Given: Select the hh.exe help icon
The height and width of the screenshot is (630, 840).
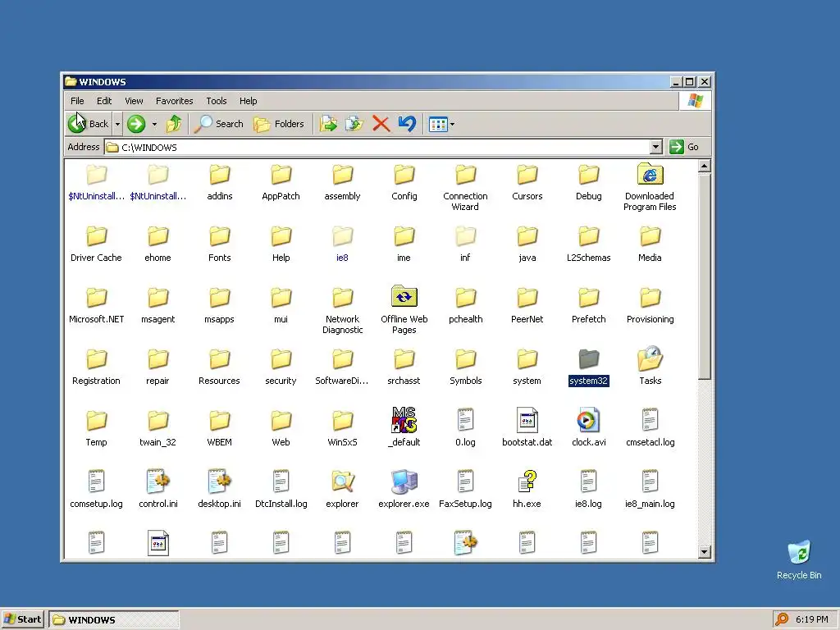Looking at the screenshot, I should pyautogui.click(x=527, y=489).
